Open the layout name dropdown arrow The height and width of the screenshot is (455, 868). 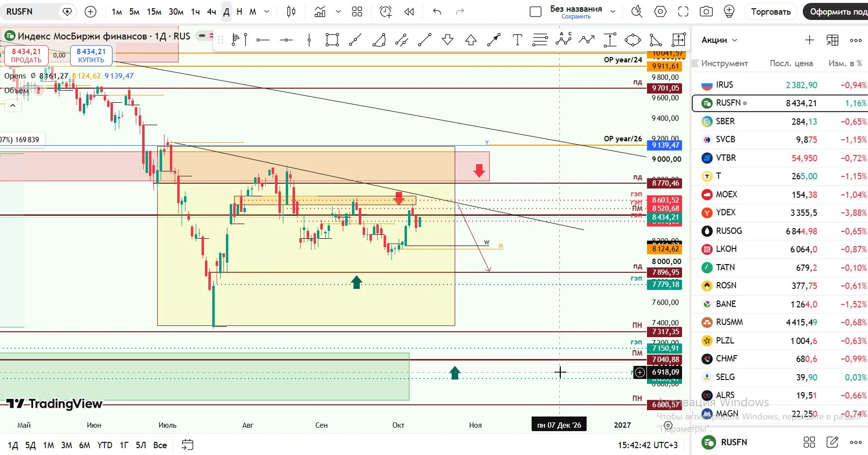tap(613, 12)
